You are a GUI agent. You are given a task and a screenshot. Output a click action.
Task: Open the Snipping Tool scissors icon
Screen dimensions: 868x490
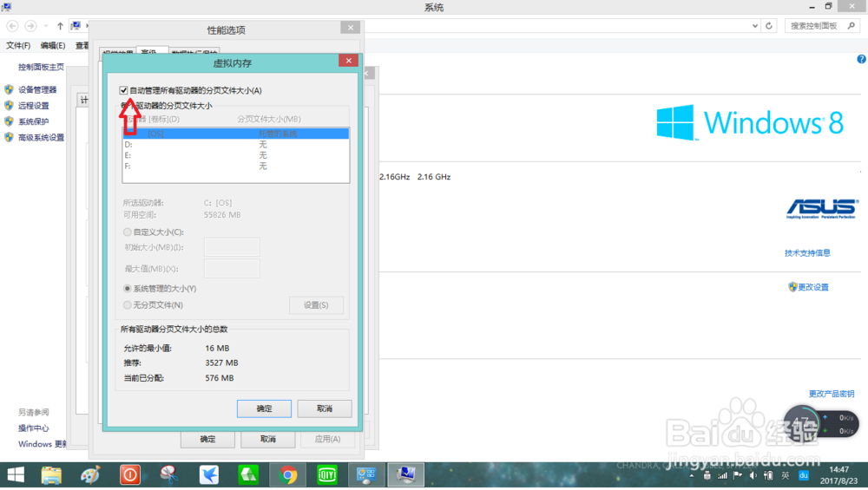[x=169, y=475]
